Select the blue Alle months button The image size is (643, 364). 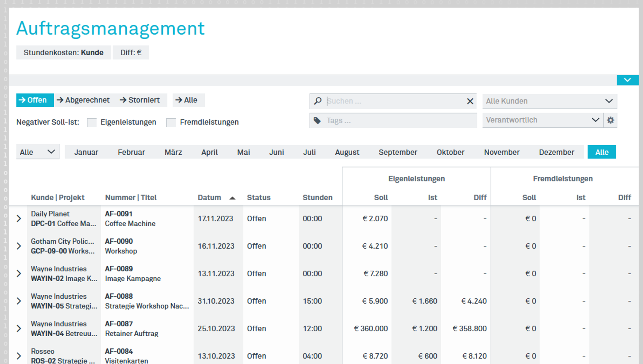tap(602, 152)
